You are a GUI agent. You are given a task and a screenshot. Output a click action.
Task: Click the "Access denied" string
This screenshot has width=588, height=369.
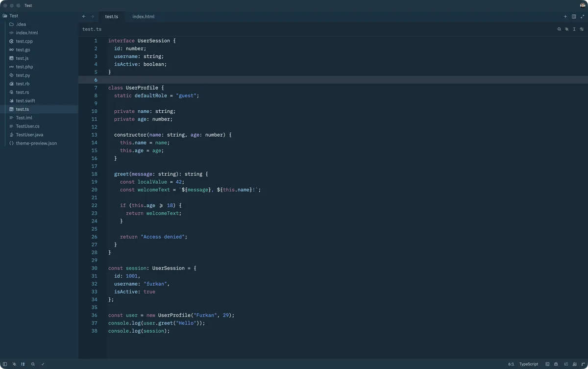pyautogui.click(x=163, y=237)
